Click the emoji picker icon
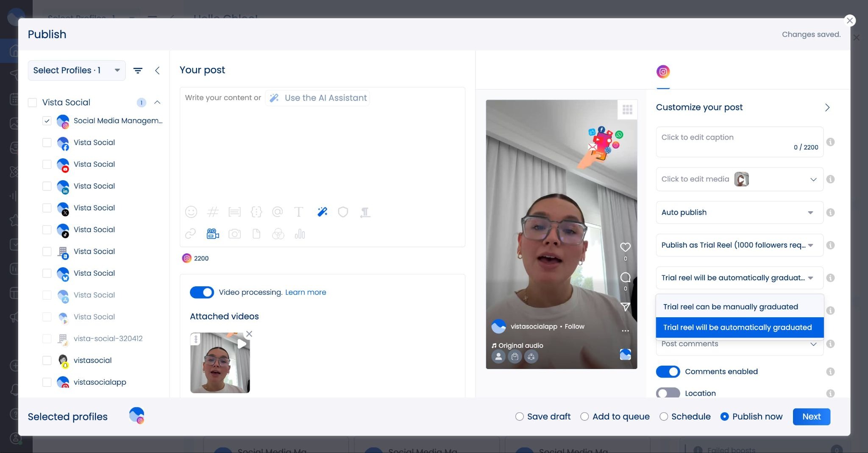868x453 pixels. pyautogui.click(x=191, y=212)
